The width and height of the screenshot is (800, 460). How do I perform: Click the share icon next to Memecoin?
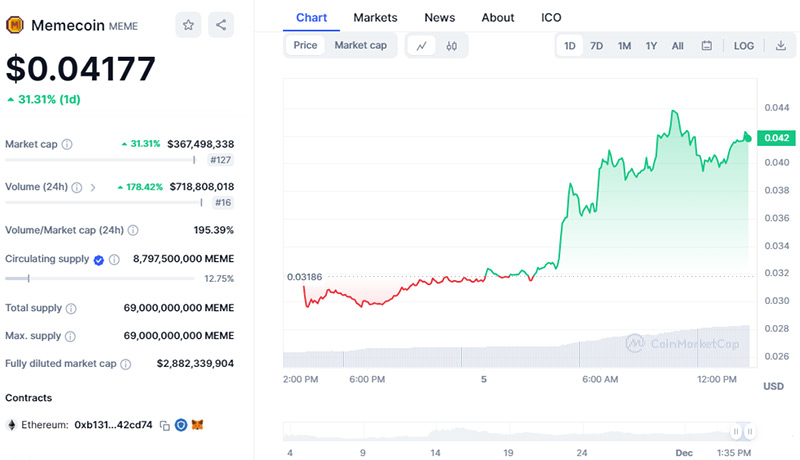(221, 25)
